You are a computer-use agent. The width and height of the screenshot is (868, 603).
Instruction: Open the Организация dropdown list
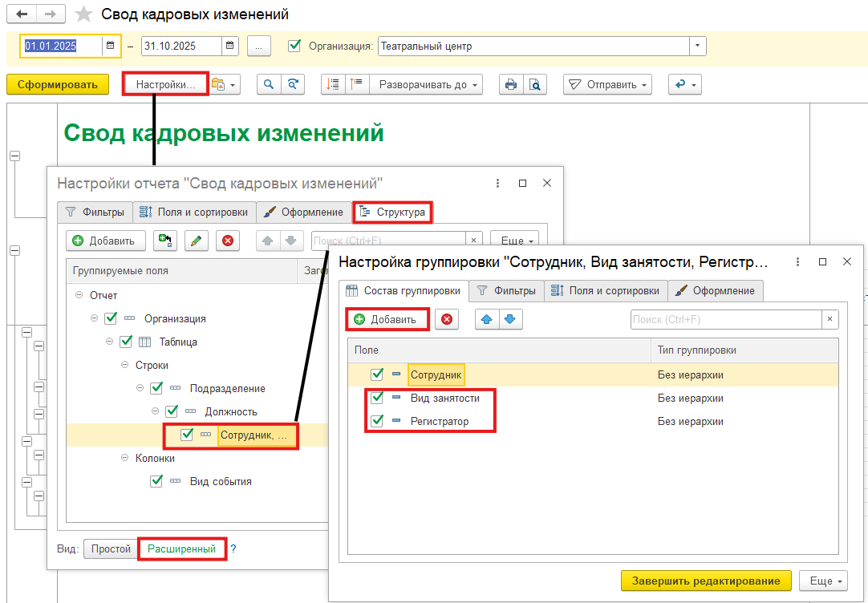pyautogui.click(x=697, y=46)
